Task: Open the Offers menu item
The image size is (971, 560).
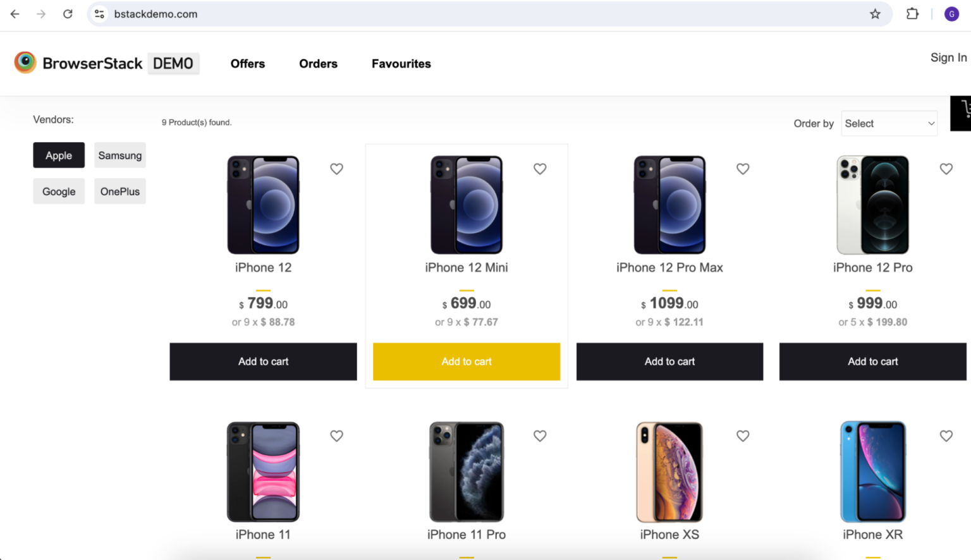Action: [x=248, y=64]
